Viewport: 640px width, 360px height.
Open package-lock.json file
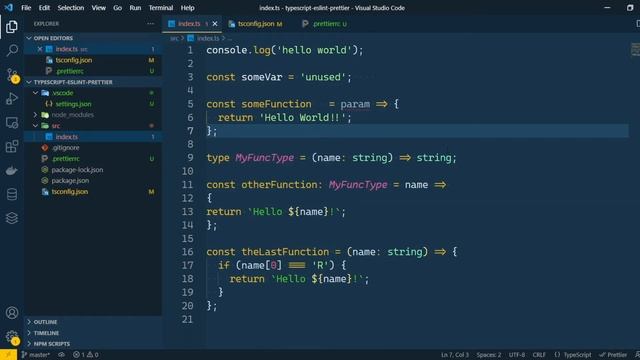[x=77, y=170]
